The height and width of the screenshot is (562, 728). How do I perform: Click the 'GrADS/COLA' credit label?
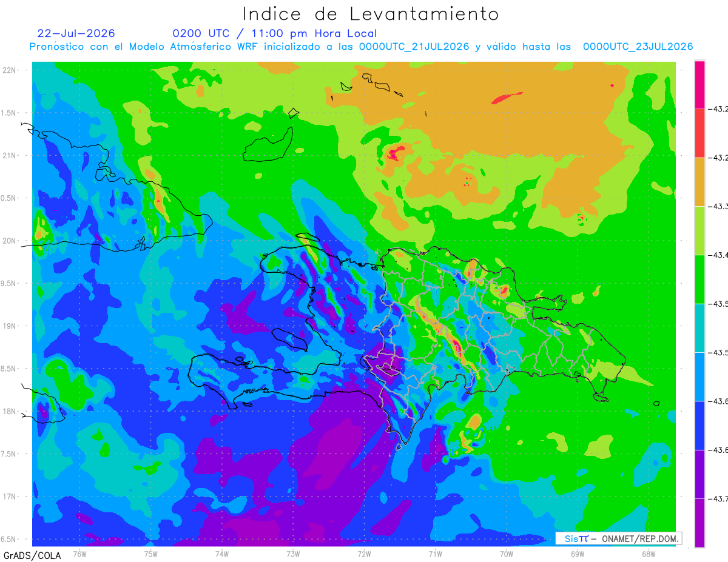coord(32,555)
